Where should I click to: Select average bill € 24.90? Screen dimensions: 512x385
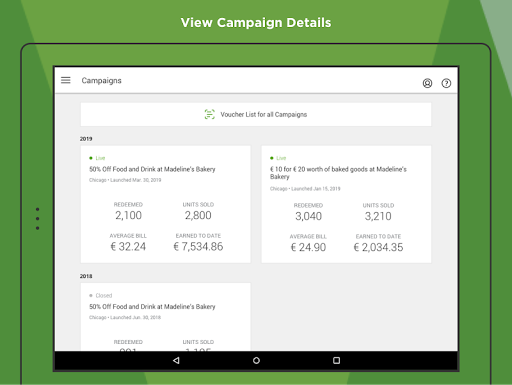click(x=308, y=247)
